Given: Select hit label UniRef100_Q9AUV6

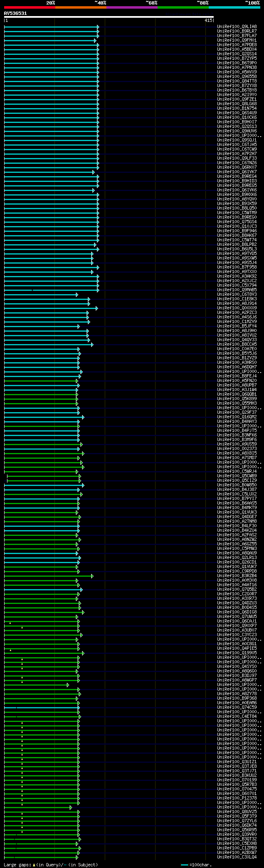Looking at the screenshot, I should (237, 131).
